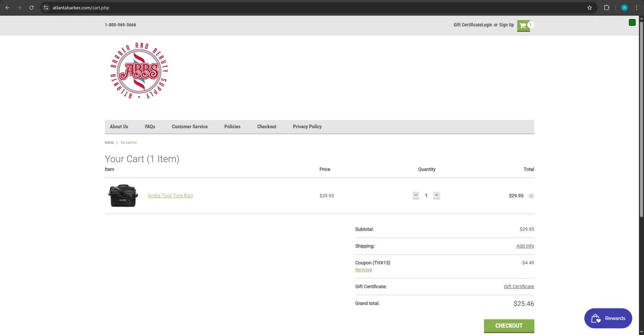Click the Gift Certificate link in totals
The width and height of the screenshot is (644, 335).
[519, 287]
